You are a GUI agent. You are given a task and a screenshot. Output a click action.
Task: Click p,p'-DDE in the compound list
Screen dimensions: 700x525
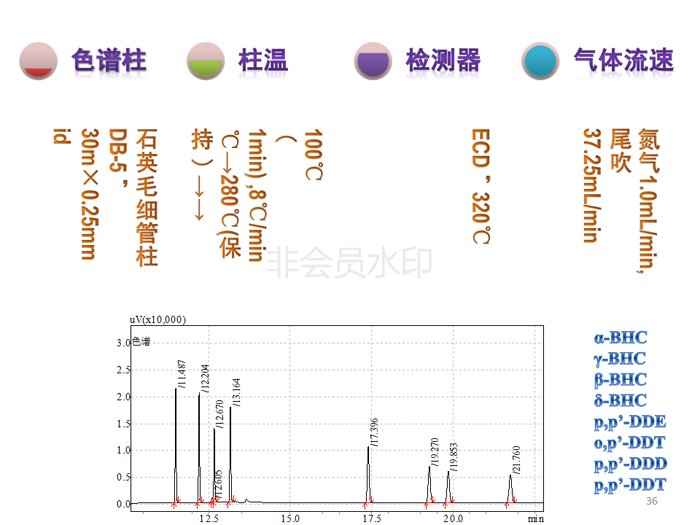629,421
